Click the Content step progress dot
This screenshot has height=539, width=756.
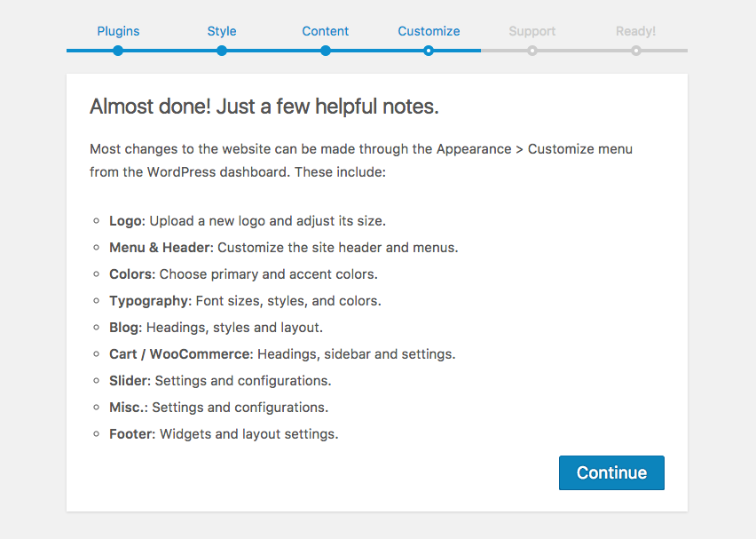point(326,51)
